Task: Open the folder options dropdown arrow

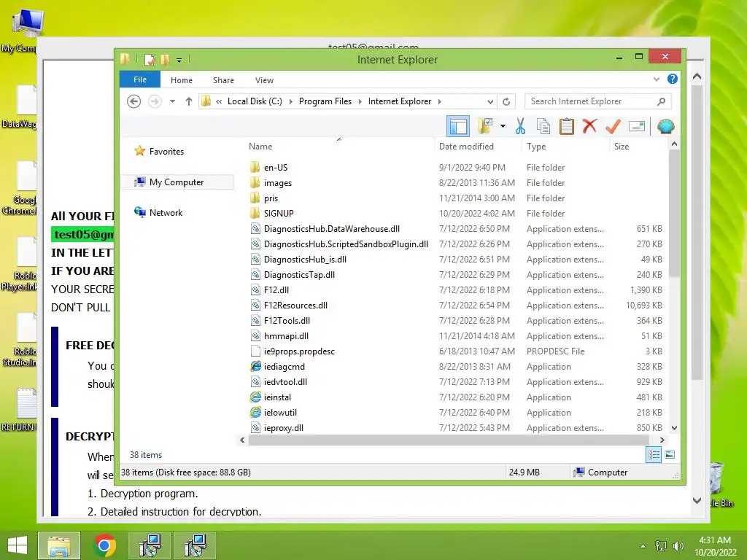Action: click(x=503, y=126)
